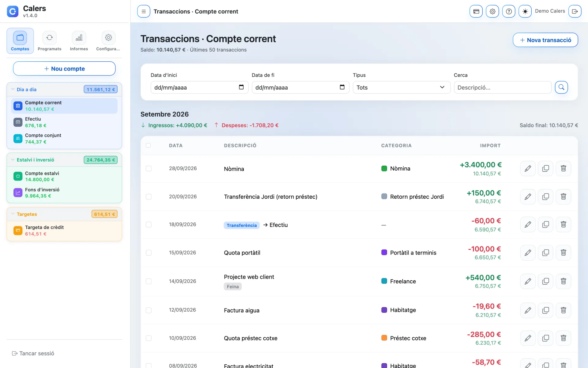Switch to the Programats tab
The height and width of the screenshot is (368, 588).
coord(49,41)
